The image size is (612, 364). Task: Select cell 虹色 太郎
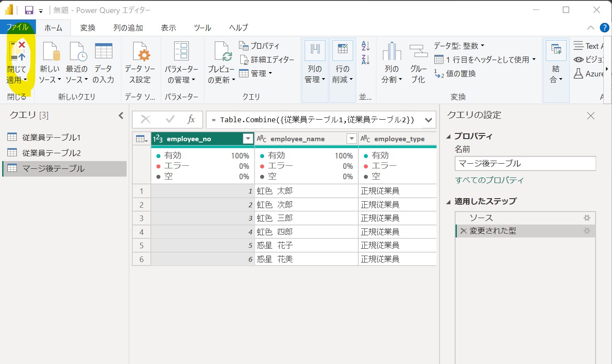[x=306, y=191]
